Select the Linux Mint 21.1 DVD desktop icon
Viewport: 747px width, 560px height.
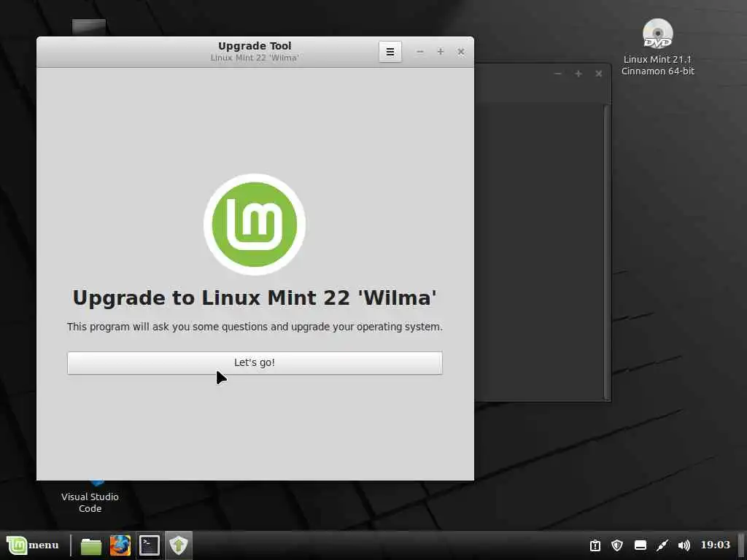(x=657, y=47)
